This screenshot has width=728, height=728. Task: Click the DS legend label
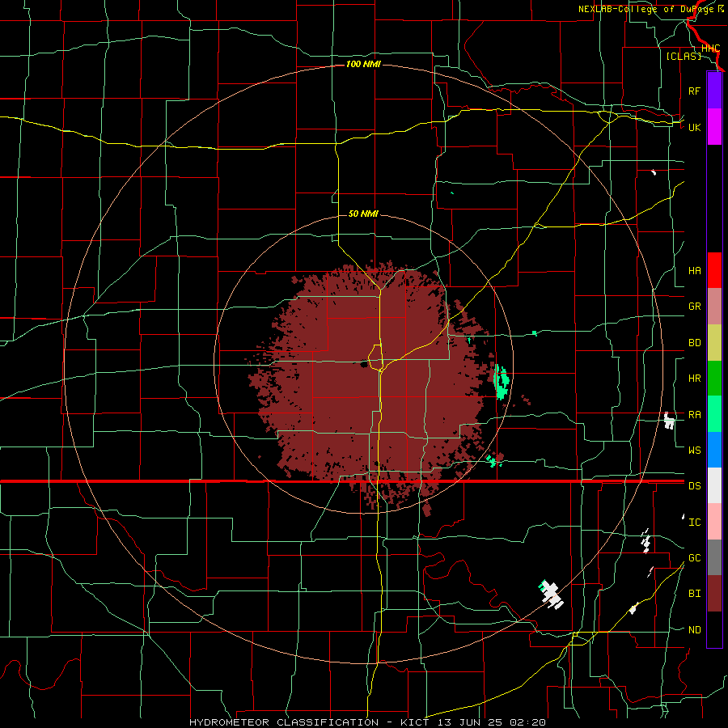(x=694, y=485)
